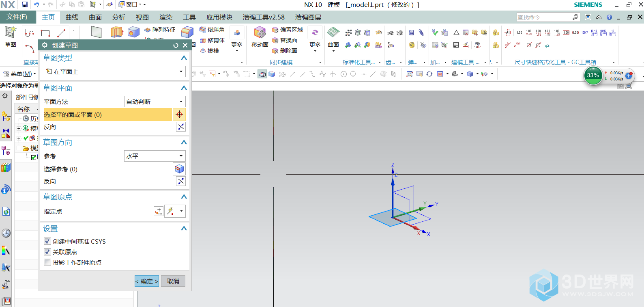644x307 pixels.
Task: Select the 选择平的面或平面 (0) row
Action: pos(108,115)
